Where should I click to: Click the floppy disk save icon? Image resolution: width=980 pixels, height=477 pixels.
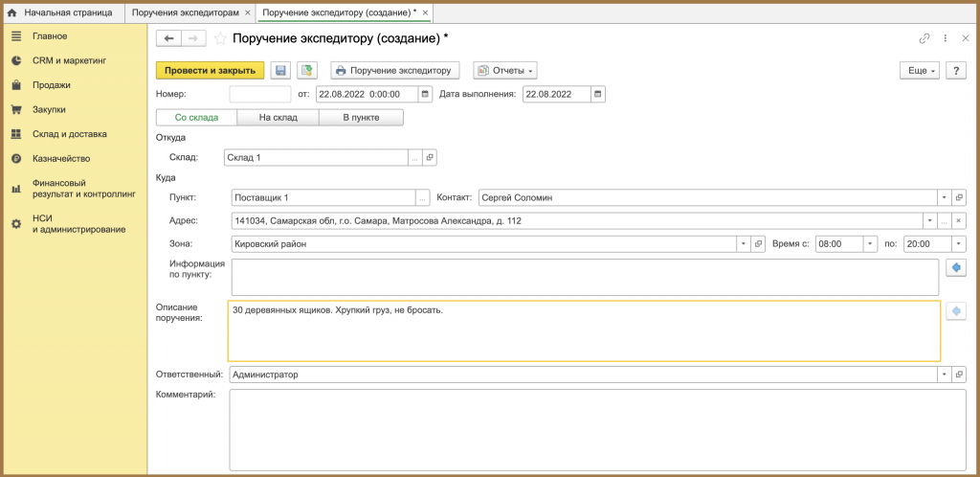coord(280,71)
